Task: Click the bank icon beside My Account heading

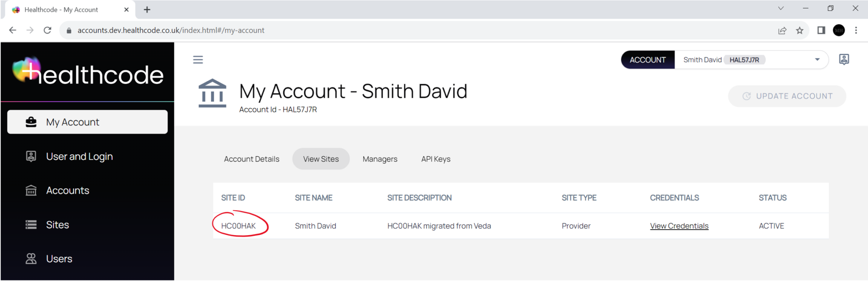Action: (x=212, y=93)
